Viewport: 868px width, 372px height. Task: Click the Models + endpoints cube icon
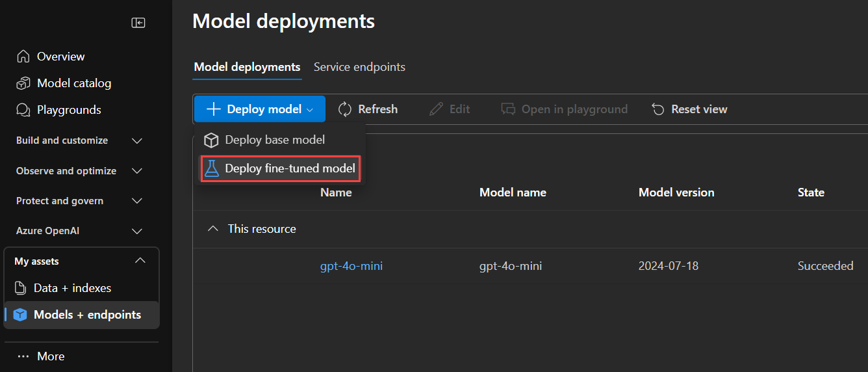(x=20, y=315)
